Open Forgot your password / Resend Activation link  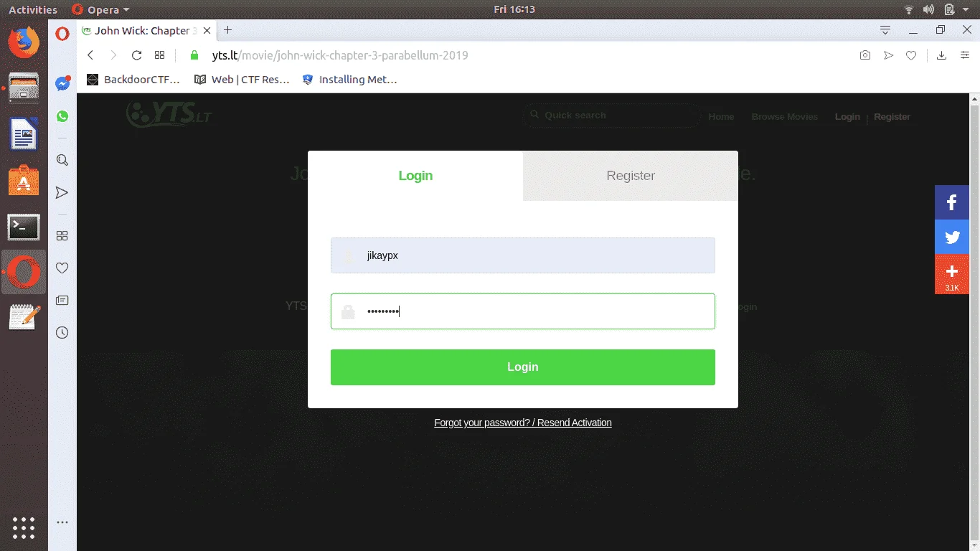pyautogui.click(x=523, y=423)
